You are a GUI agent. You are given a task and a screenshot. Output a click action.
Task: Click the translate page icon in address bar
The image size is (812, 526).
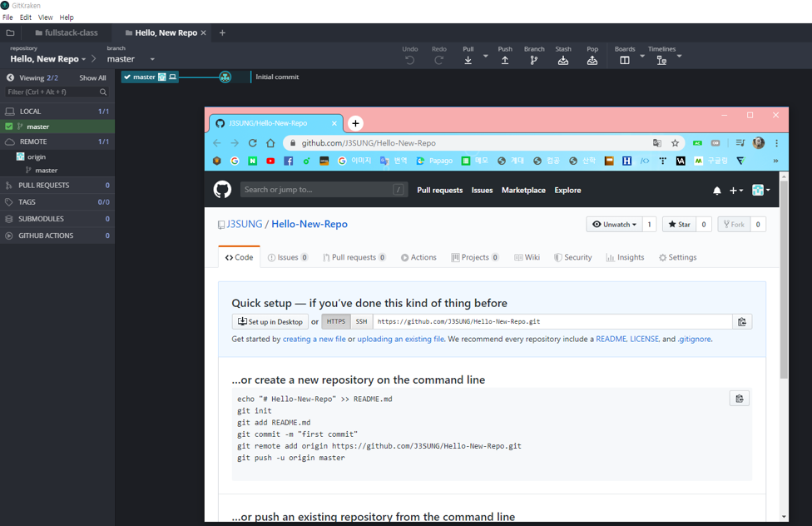point(656,143)
